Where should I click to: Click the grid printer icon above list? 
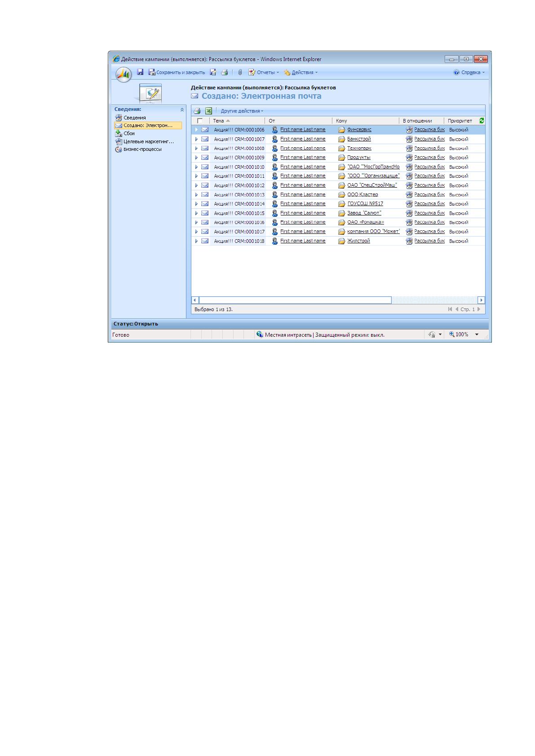click(197, 111)
